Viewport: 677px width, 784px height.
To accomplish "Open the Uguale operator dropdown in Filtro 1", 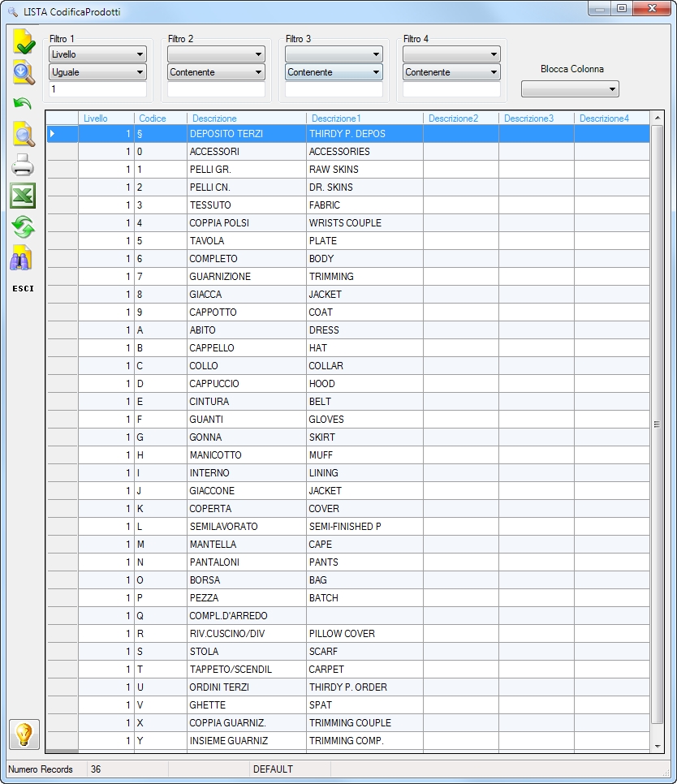I will click(97, 72).
